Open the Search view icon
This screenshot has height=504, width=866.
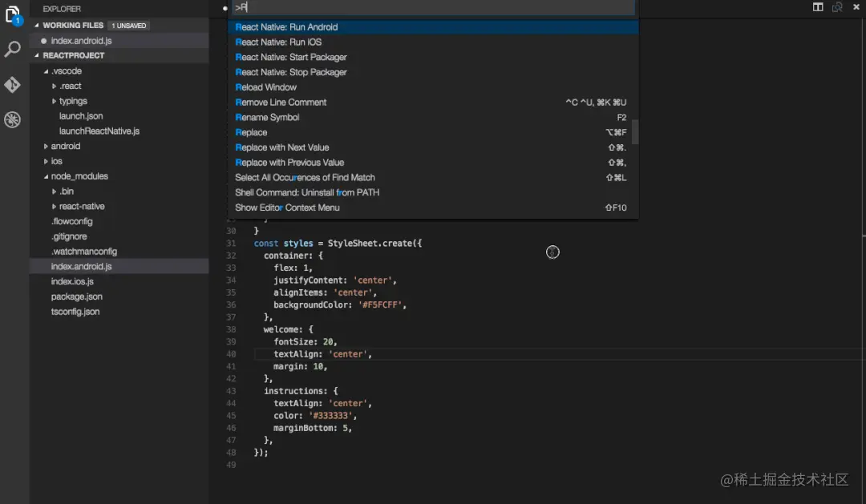click(x=12, y=50)
